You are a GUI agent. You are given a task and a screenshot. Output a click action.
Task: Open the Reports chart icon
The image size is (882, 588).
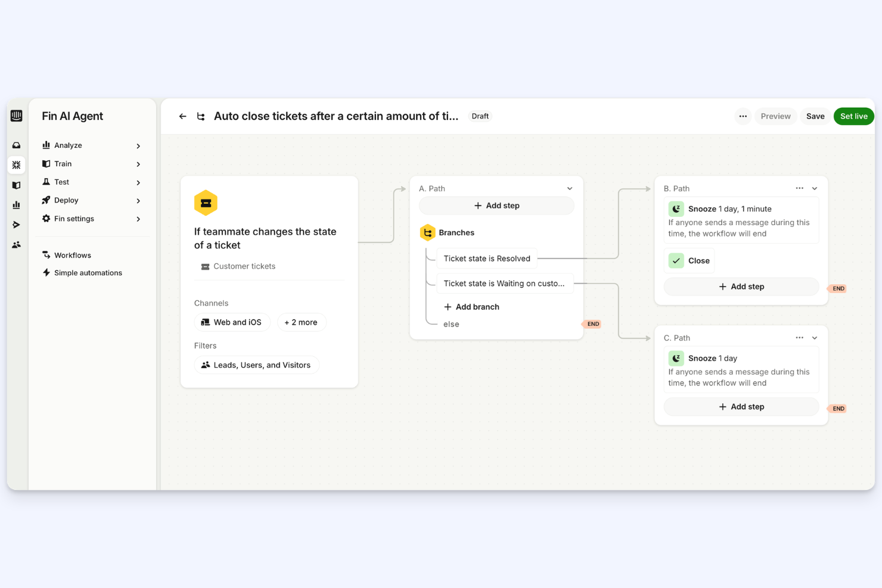pyautogui.click(x=16, y=204)
